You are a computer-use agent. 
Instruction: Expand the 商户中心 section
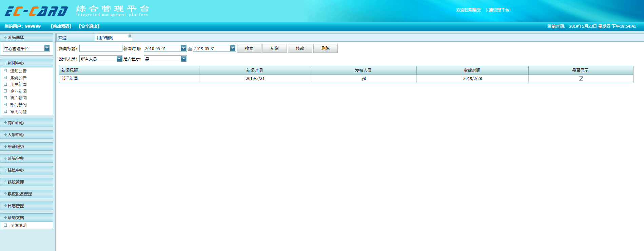pyautogui.click(x=27, y=123)
